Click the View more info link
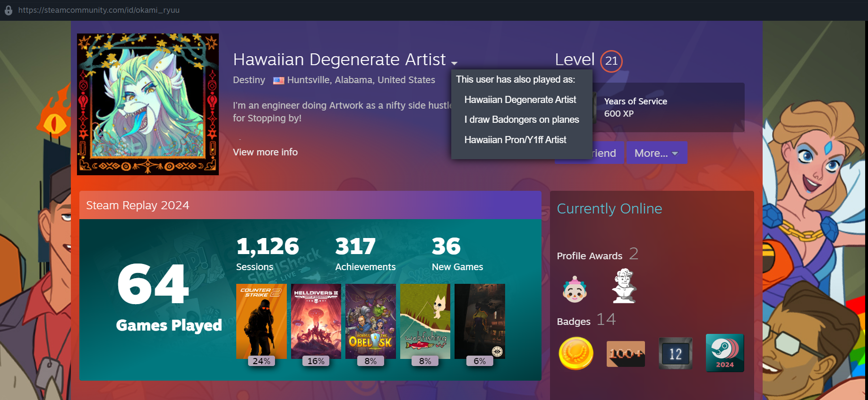 point(265,152)
